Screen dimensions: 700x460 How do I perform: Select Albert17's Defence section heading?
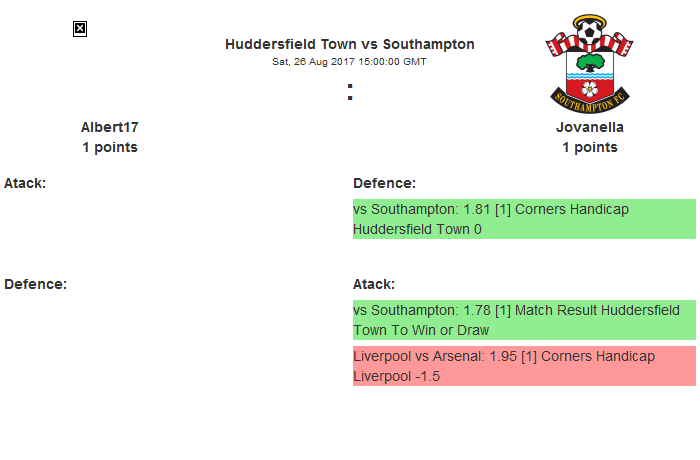click(x=35, y=283)
